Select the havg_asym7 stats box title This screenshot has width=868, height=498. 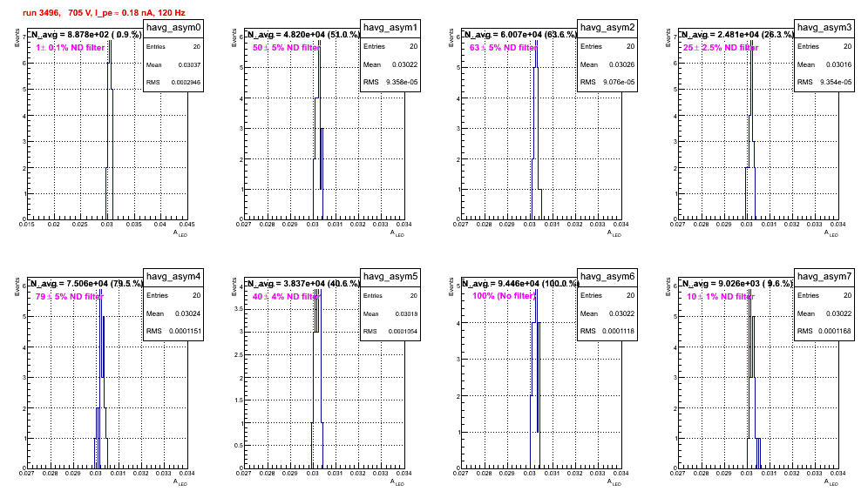[x=824, y=276]
